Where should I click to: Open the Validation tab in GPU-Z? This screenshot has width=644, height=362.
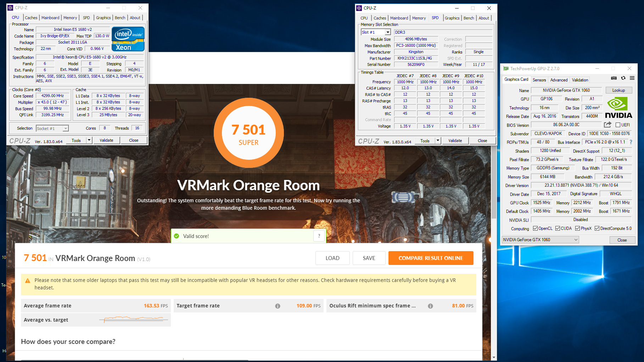click(x=580, y=80)
